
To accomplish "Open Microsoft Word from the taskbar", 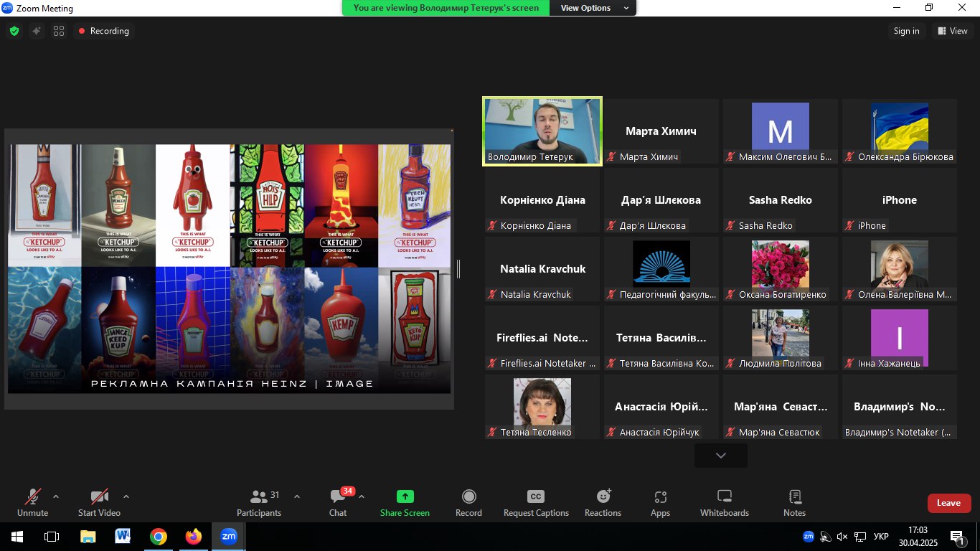I will (123, 537).
